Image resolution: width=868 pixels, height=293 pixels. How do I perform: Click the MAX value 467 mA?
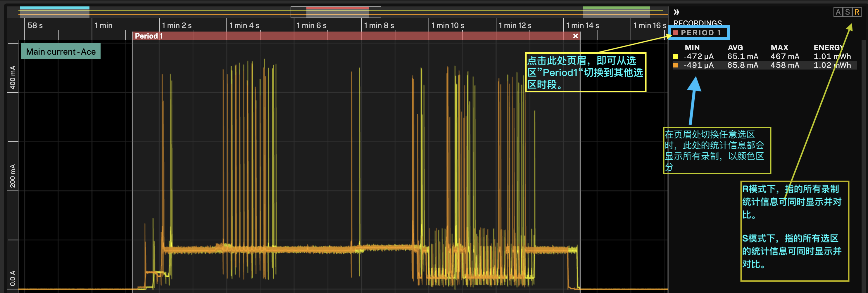click(785, 56)
